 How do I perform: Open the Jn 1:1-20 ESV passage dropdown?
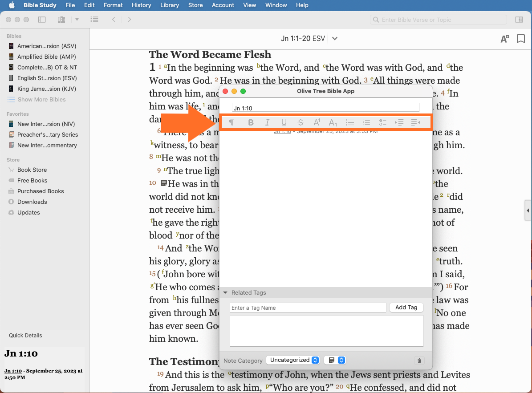click(335, 39)
